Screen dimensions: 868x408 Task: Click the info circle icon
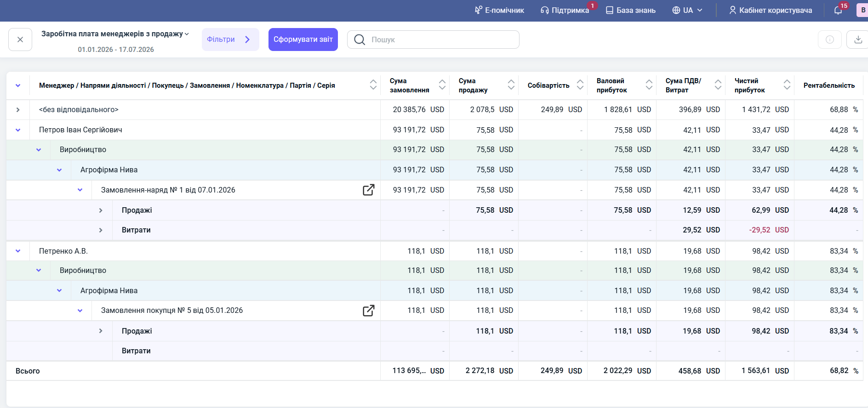830,40
